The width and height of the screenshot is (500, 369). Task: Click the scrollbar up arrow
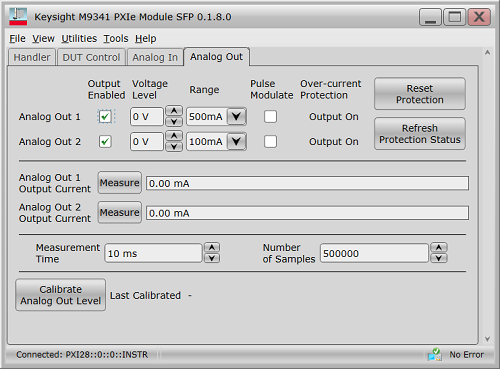(487, 53)
